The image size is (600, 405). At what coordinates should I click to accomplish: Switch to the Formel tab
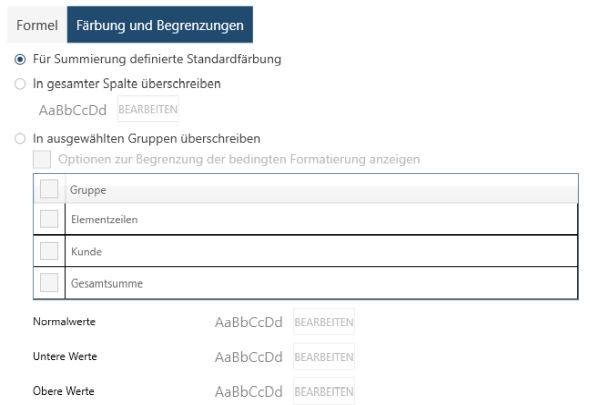(37, 24)
